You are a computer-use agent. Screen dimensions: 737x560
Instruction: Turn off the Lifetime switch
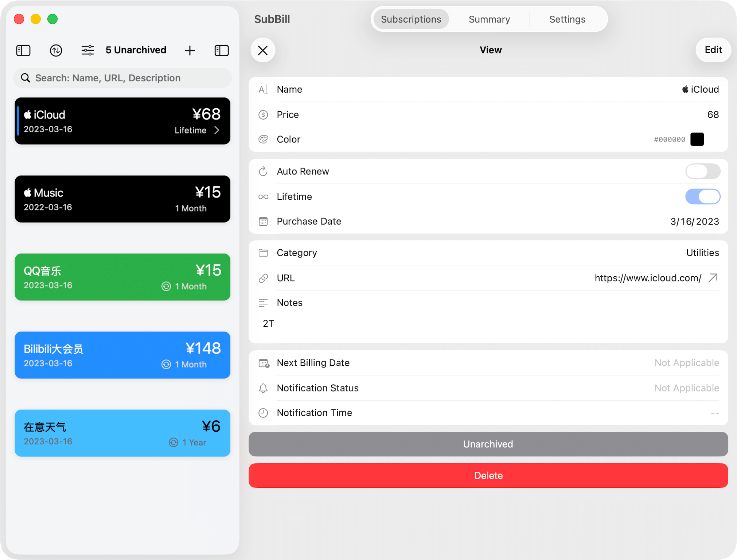702,197
